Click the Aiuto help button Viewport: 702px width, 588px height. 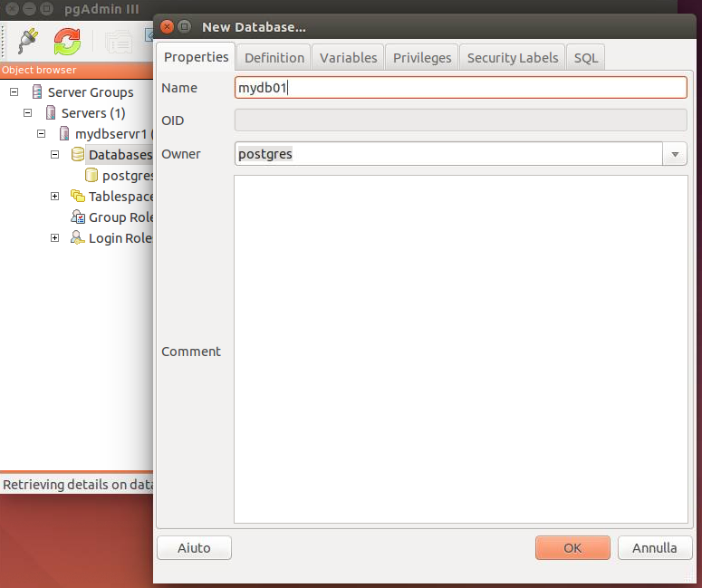(x=194, y=548)
